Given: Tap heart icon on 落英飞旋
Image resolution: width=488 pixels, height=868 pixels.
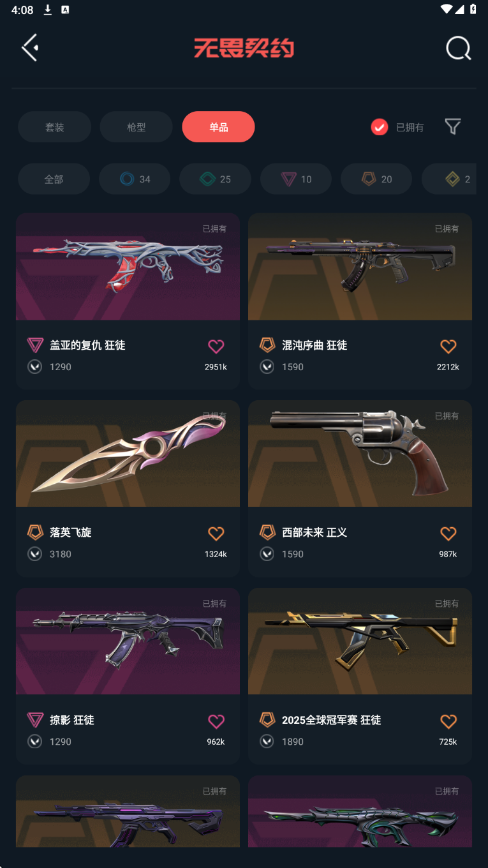Looking at the screenshot, I should coord(216,534).
